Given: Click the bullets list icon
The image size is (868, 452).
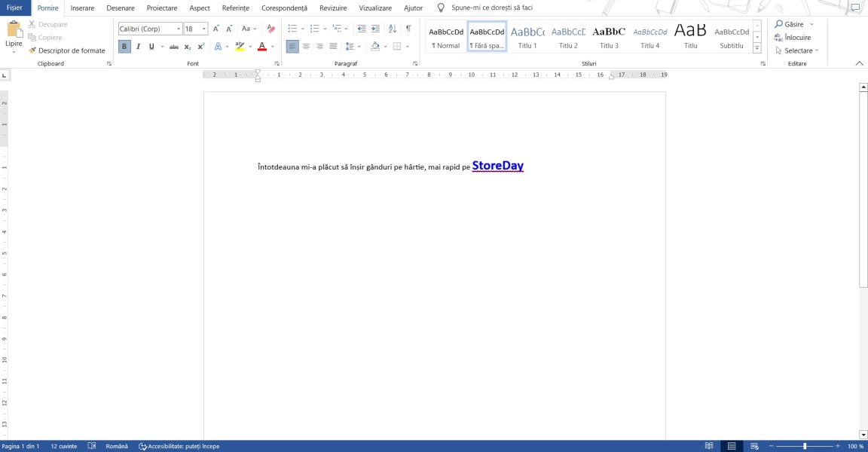Looking at the screenshot, I should pyautogui.click(x=292, y=29).
